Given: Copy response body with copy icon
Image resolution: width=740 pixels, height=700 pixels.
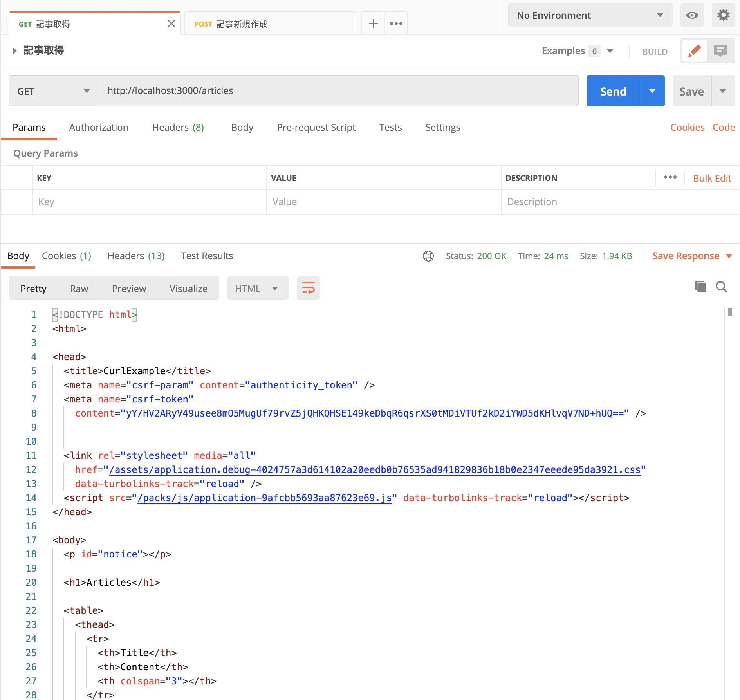Looking at the screenshot, I should point(701,287).
